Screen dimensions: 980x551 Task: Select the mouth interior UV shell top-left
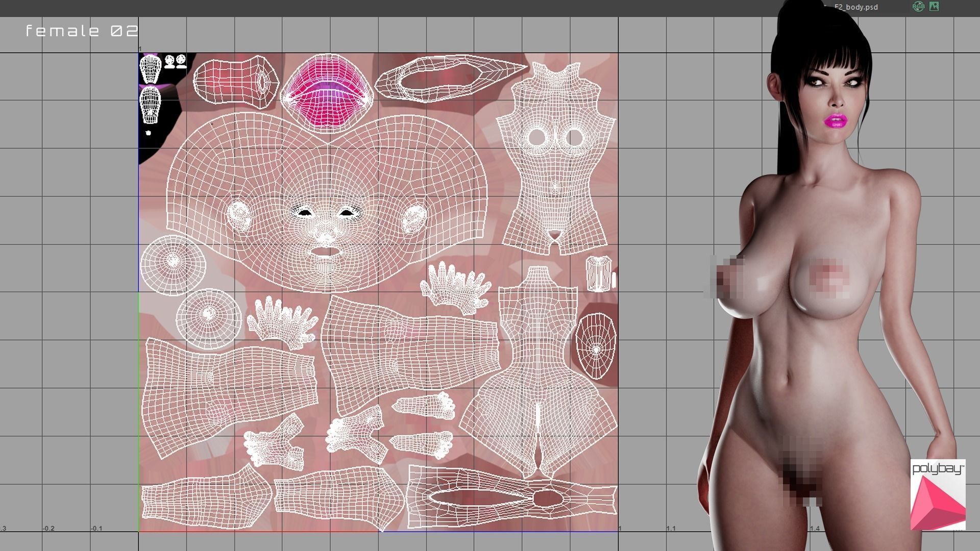235,82
